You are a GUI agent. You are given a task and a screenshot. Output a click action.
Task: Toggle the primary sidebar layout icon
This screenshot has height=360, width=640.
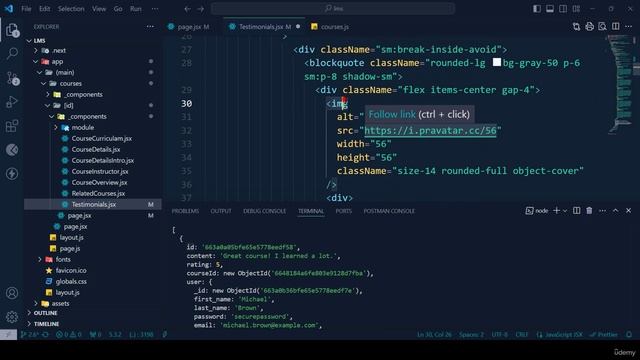coord(537,9)
